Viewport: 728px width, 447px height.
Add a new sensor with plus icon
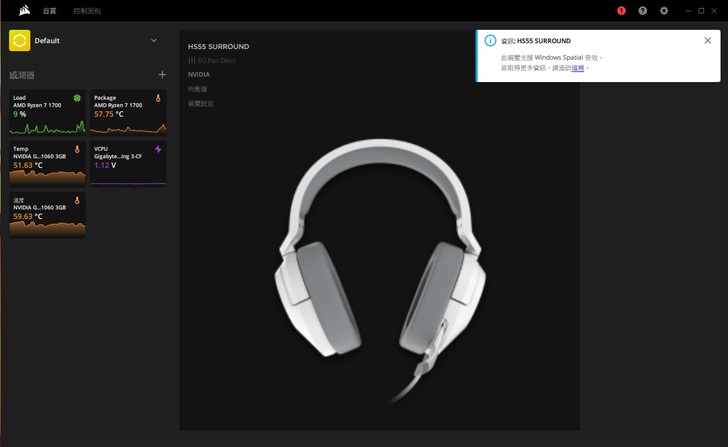(162, 75)
